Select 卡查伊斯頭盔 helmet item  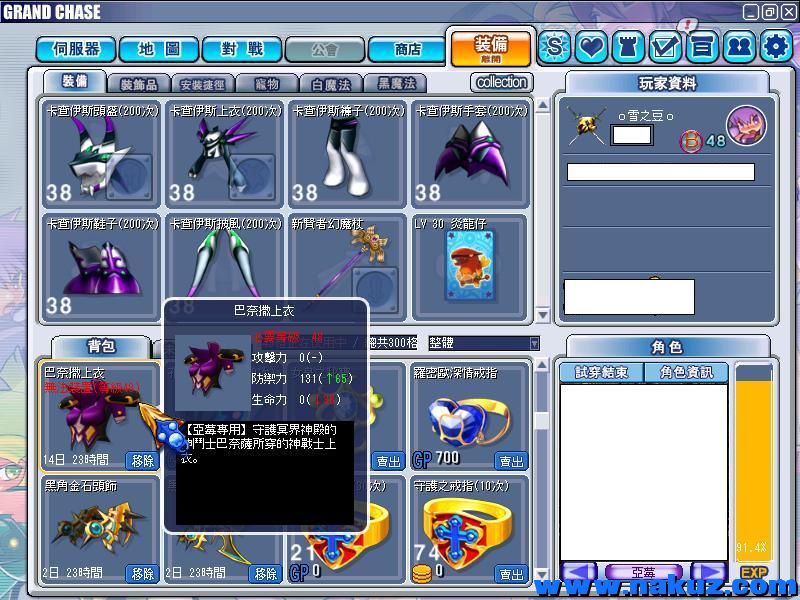coord(101,154)
